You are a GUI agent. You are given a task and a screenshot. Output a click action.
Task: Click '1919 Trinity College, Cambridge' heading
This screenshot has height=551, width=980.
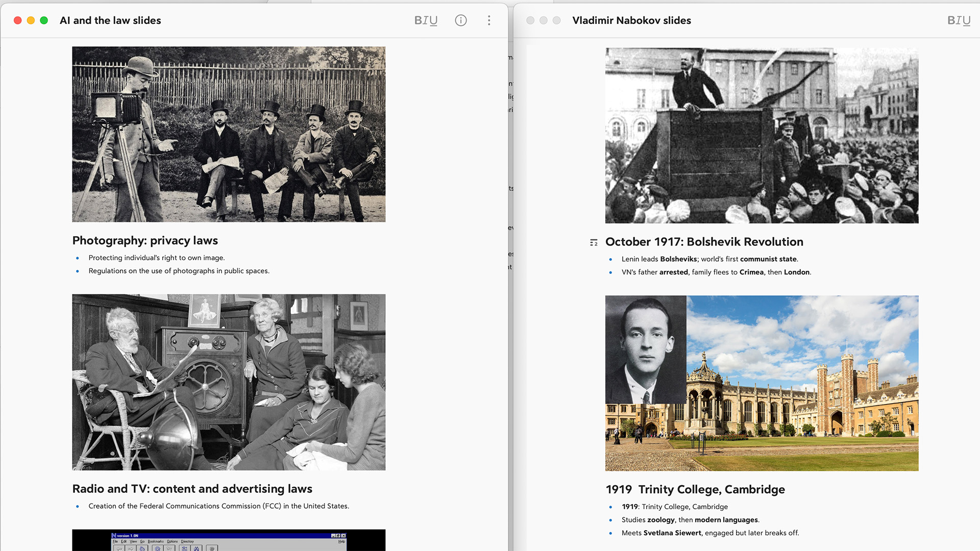[695, 489]
